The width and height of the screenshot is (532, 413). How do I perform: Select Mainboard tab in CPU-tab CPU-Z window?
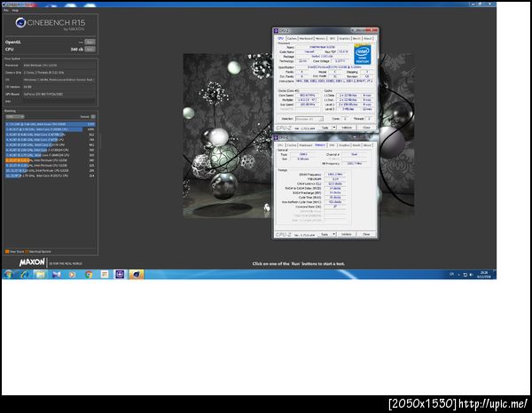(x=306, y=39)
